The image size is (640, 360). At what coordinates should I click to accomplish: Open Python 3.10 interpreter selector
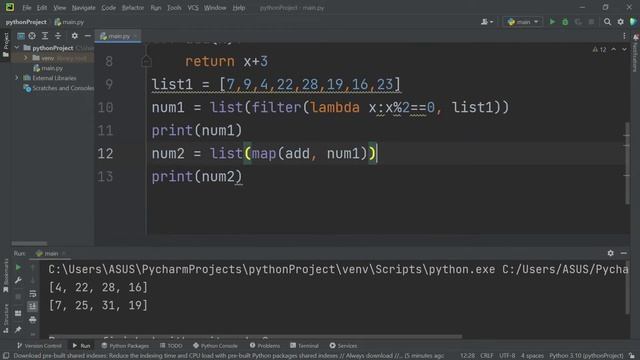pyautogui.click(x=586, y=356)
